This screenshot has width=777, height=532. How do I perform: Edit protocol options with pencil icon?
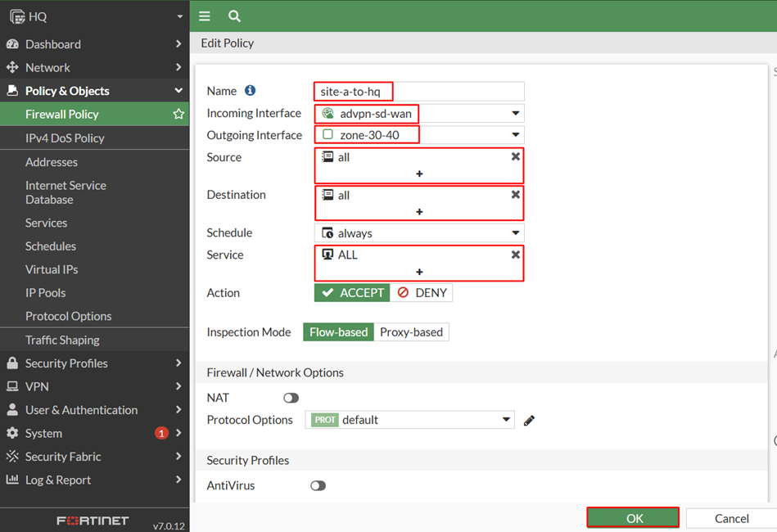[x=529, y=421]
